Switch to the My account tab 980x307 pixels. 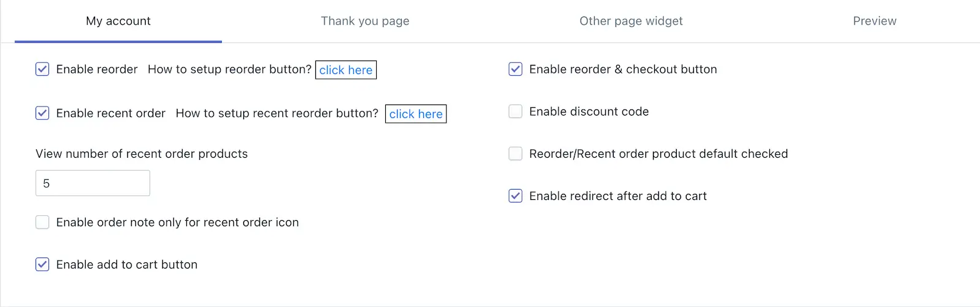pos(118,21)
